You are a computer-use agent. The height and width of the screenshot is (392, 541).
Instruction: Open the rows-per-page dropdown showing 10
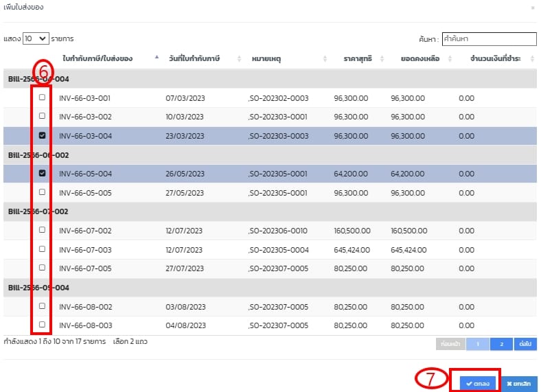coord(36,39)
